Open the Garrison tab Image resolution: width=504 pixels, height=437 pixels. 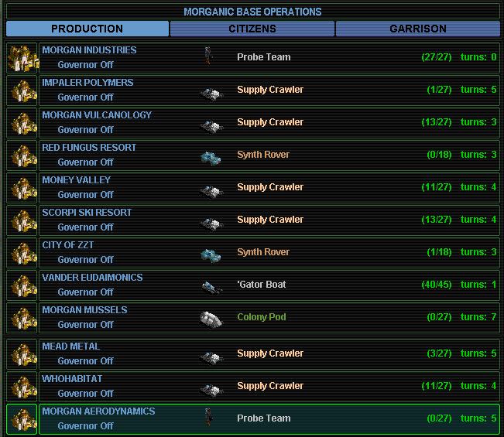tap(418, 29)
